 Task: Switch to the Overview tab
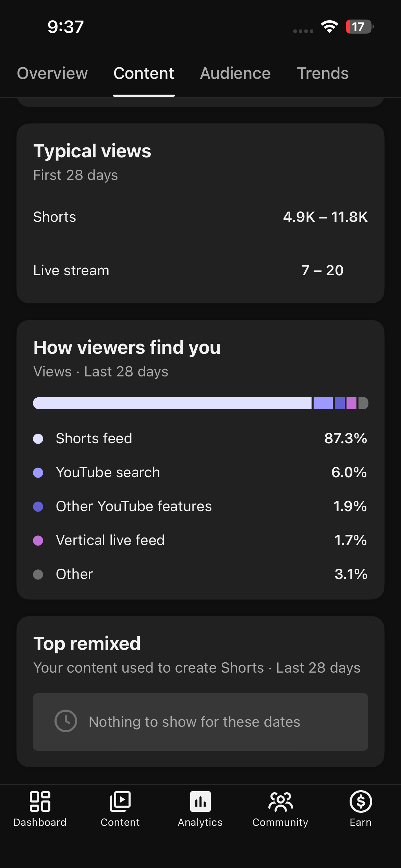tap(52, 73)
